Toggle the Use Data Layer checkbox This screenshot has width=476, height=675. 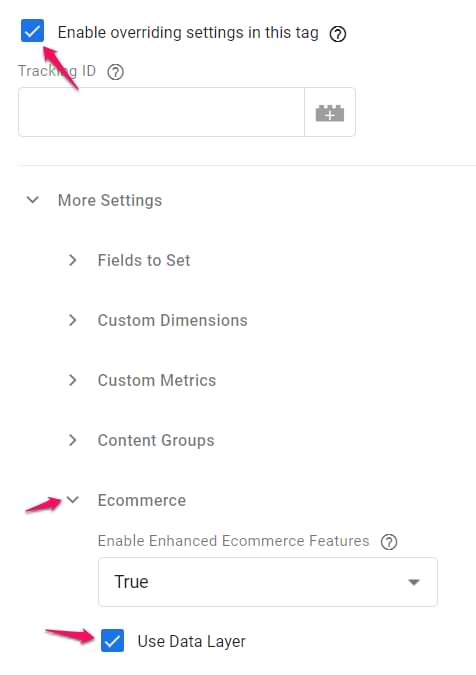pyautogui.click(x=112, y=641)
